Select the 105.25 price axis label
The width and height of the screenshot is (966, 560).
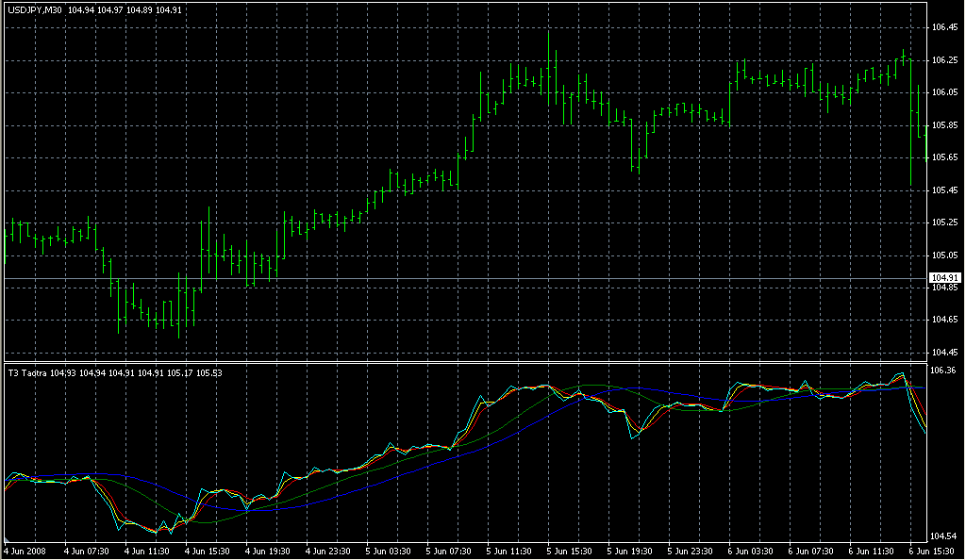(x=944, y=222)
